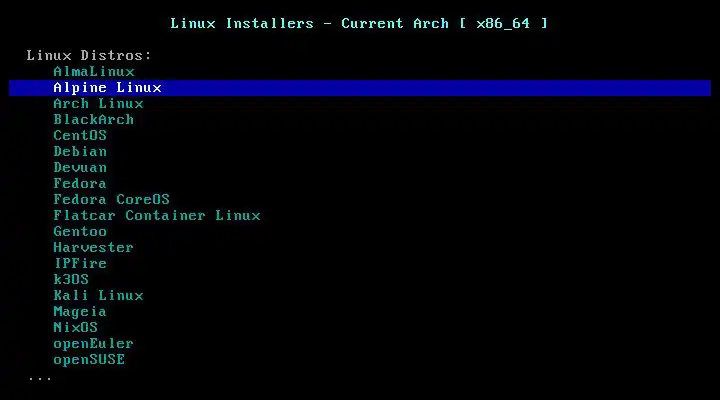This screenshot has width=720, height=400.
Task: Select openEuler from the list
Action: click(x=94, y=344)
